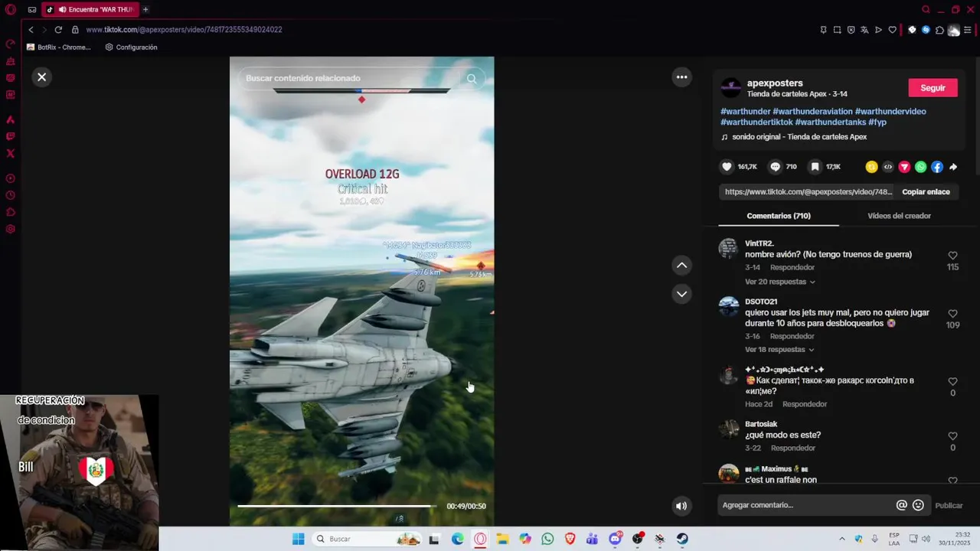Share video via WhatsApp icon
The width and height of the screenshot is (980, 551).
coord(920,167)
